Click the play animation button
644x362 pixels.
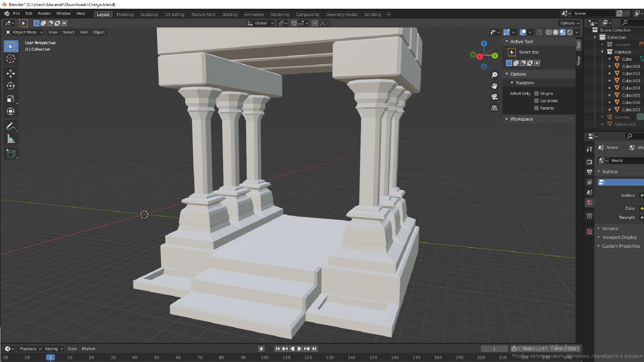point(300,349)
